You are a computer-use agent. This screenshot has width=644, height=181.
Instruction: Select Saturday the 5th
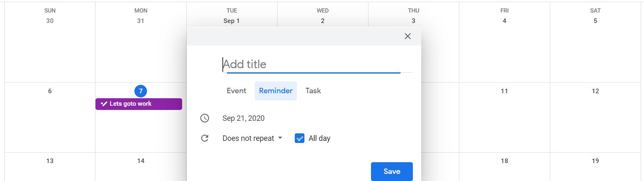click(x=595, y=21)
